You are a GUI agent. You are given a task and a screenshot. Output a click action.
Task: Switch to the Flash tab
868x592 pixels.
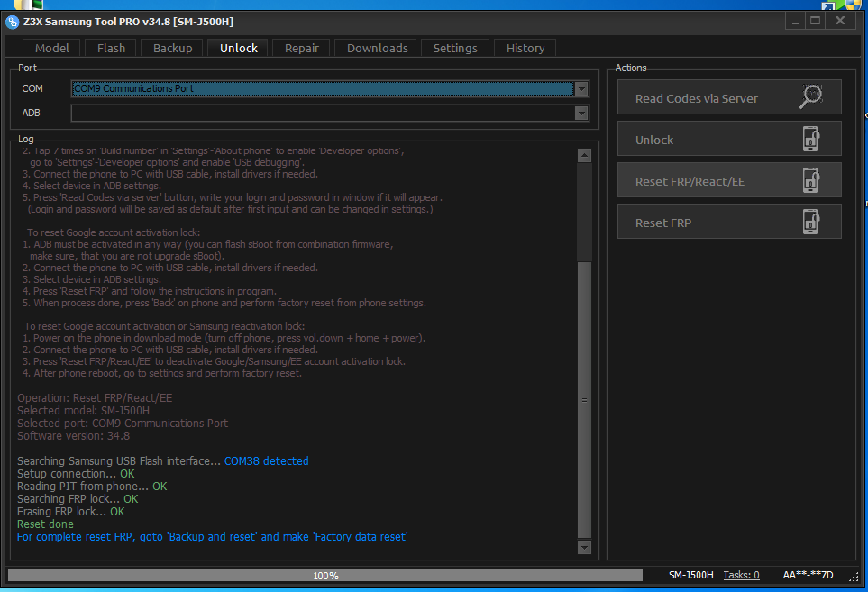point(111,48)
